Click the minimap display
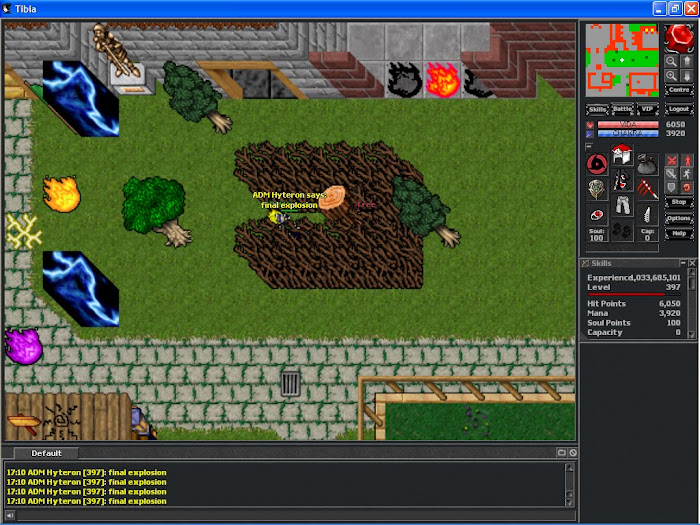 (622, 60)
